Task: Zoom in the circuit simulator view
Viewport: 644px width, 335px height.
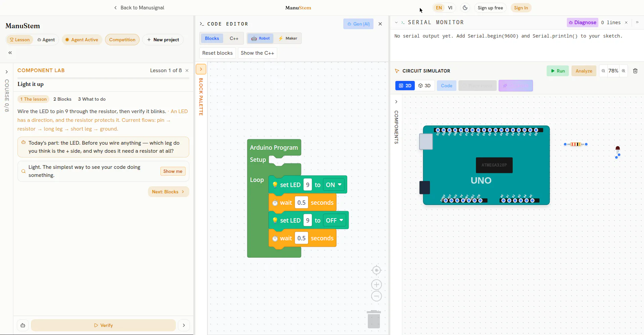Action: pos(624,71)
